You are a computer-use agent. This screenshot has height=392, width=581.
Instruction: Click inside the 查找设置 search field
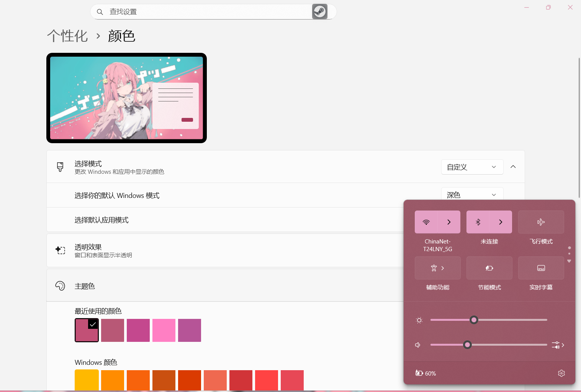tap(211, 11)
